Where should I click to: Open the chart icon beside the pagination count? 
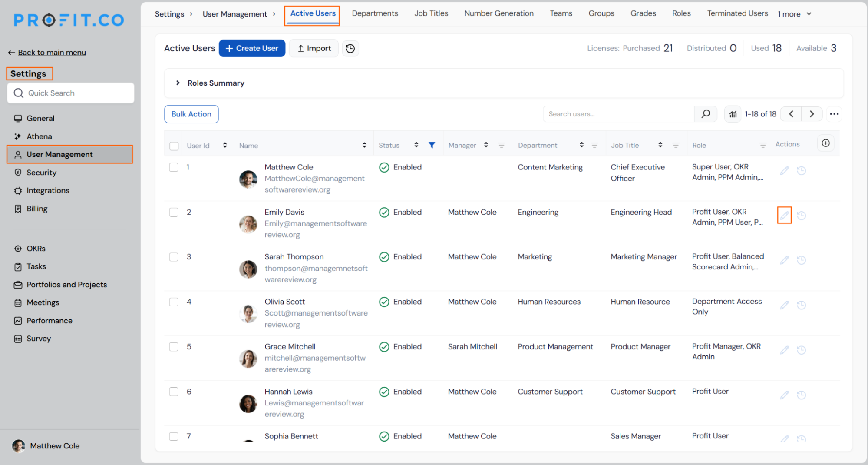click(733, 114)
